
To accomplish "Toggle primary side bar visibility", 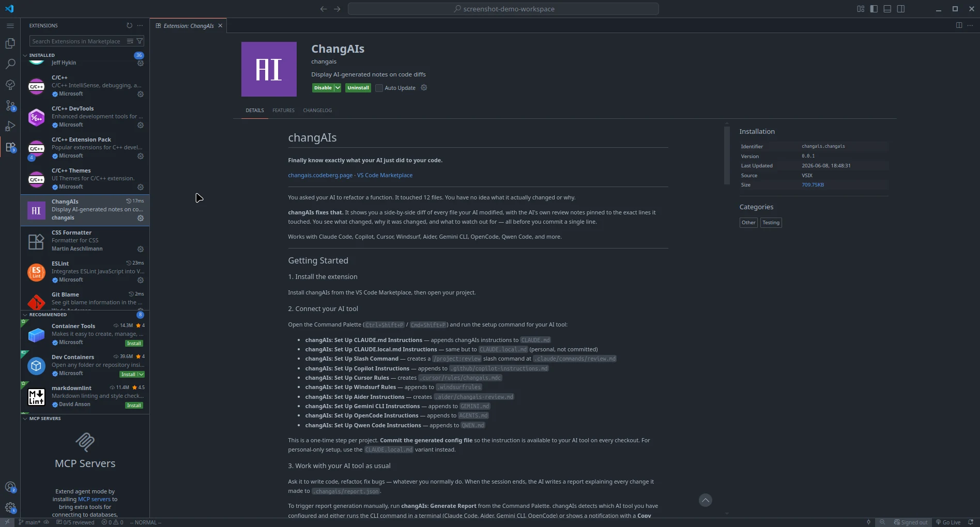I will [x=874, y=9].
